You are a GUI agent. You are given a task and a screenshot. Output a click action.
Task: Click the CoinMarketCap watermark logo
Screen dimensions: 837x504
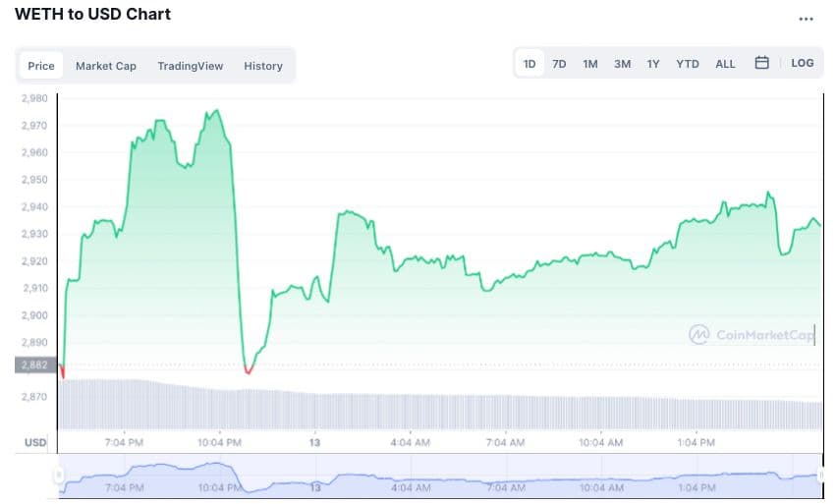point(752,335)
